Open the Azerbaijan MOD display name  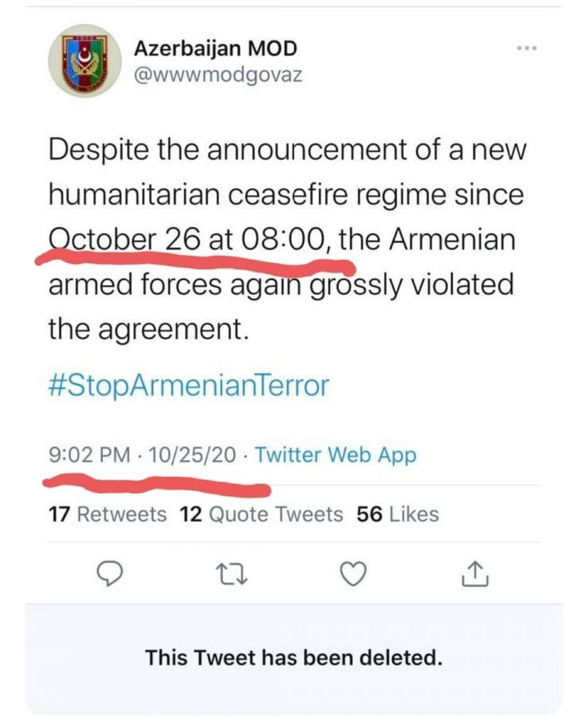tap(216, 48)
